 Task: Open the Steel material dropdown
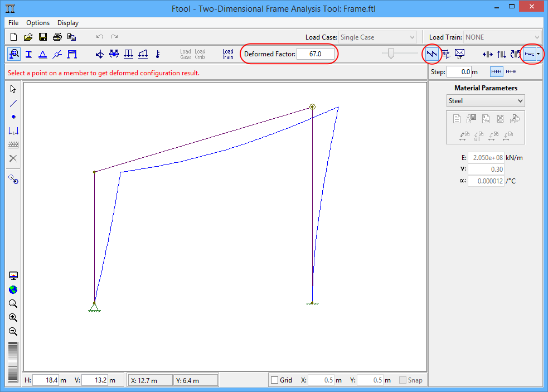click(486, 101)
